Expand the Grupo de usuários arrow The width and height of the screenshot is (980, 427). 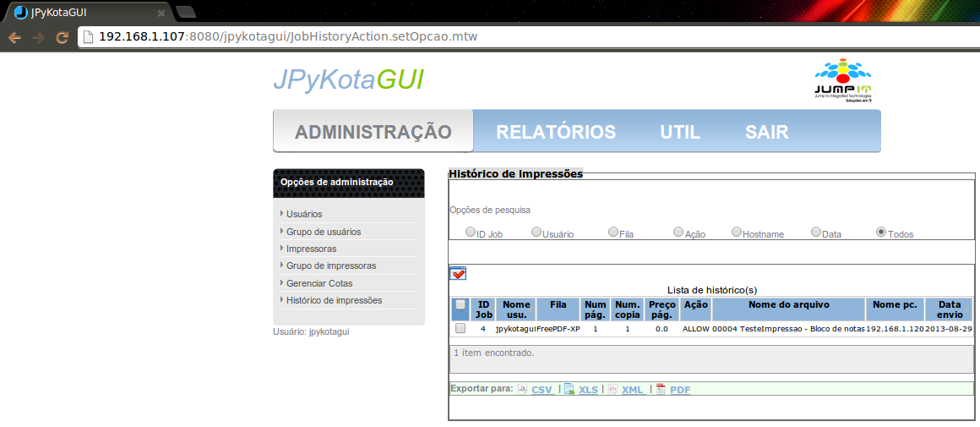click(282, 232)
